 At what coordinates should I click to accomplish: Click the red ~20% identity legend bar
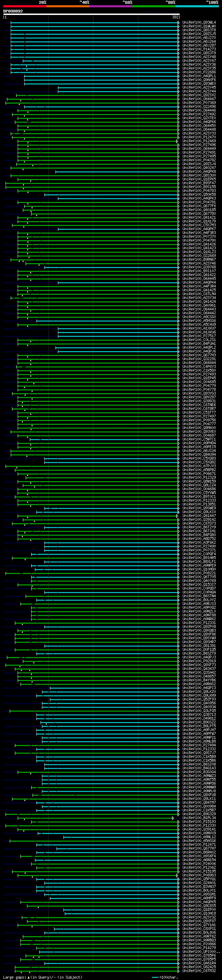(25, 6)
